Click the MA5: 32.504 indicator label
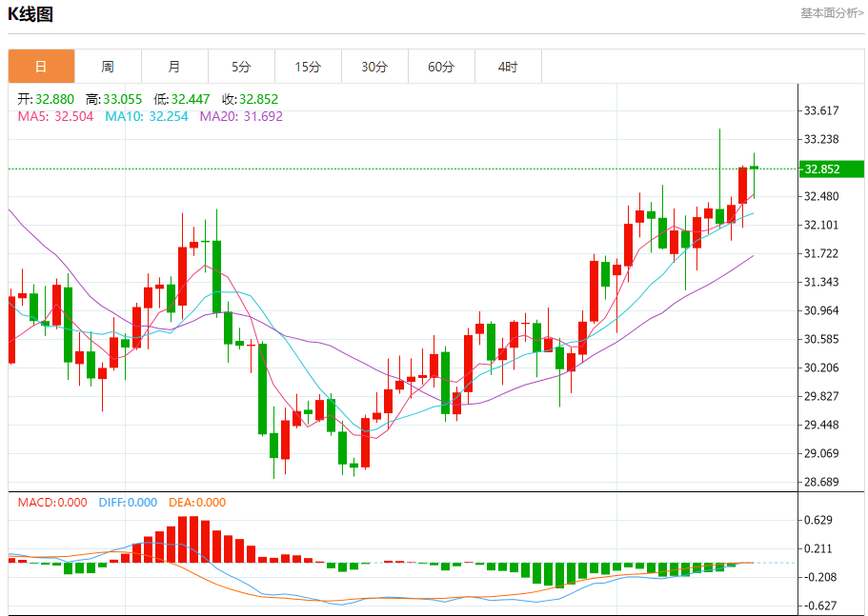868x616 pixels. click(56, 116)
